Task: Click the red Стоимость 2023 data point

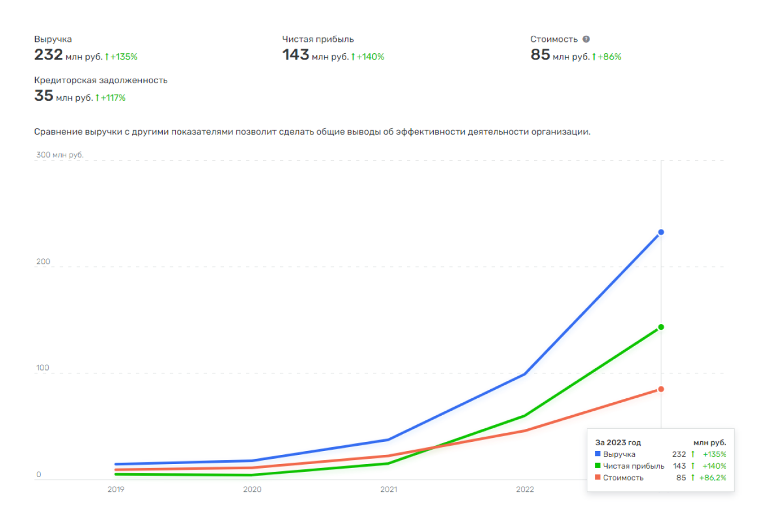Action: (x=661, y=389)
